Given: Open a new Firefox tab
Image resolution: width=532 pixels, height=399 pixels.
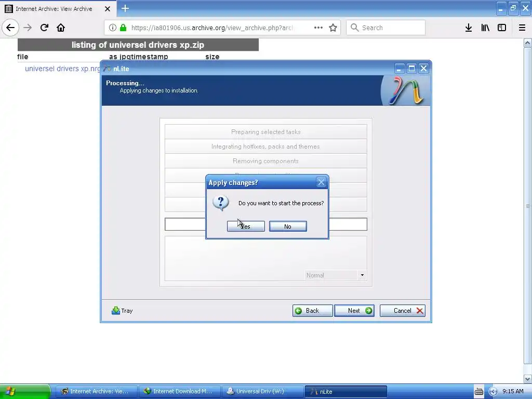Looking at the screenshot, I should tap(125, 8).
